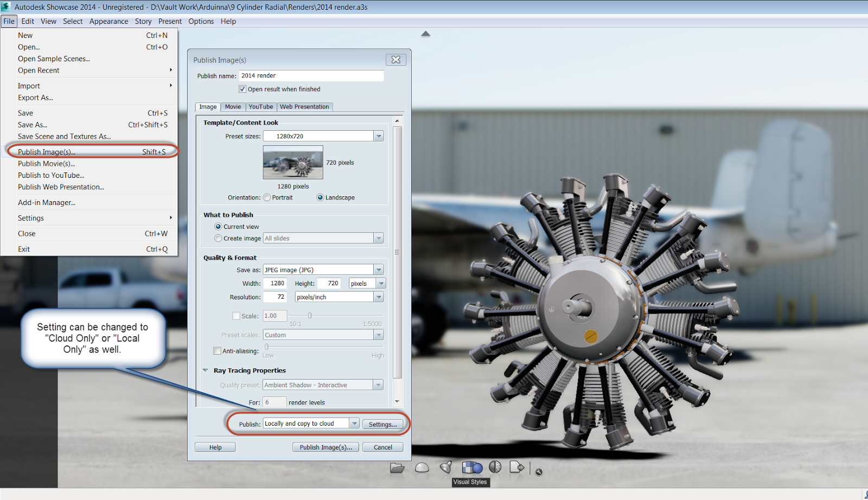Image resolution: width=868 pixels, height=500 pixels.
Task: Open the folder icon in the bottom toolbar
Action: tap(397, 467)
